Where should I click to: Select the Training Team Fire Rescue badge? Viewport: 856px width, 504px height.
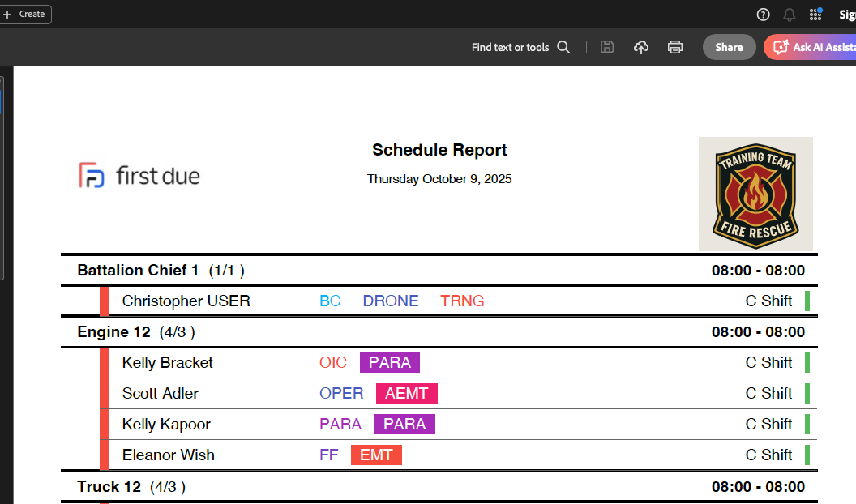coord(755,194)
